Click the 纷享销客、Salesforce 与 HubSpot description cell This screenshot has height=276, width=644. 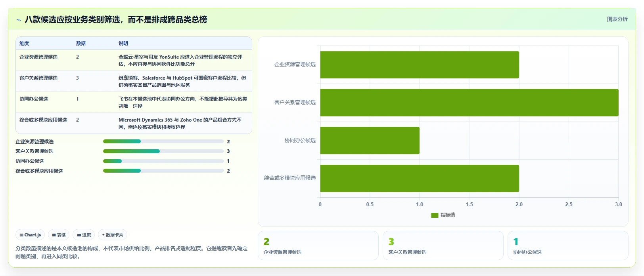(x=182, y=82)
